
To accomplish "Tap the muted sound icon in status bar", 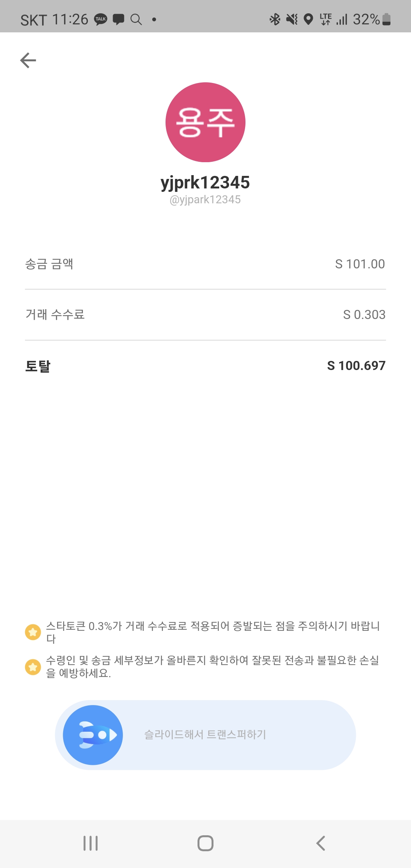I will (x=292, y=19).
